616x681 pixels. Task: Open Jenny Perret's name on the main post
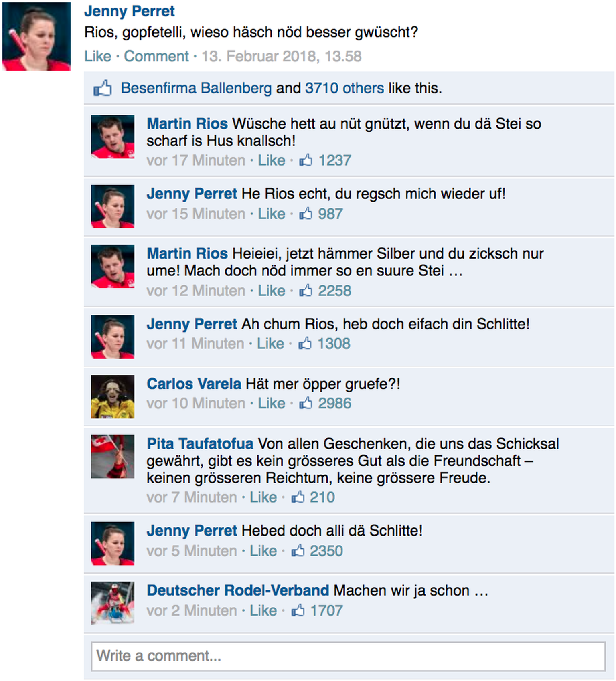coord(129,11)
